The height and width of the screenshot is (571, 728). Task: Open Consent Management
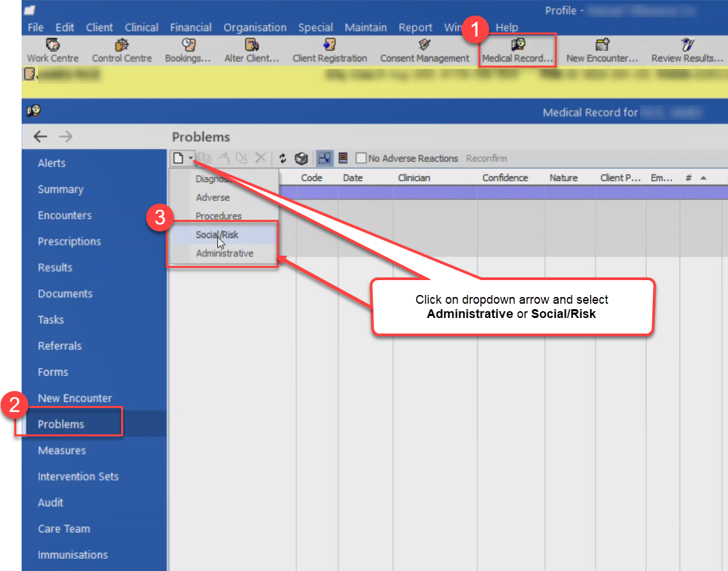pyautogui.click(x=424, y=51)
